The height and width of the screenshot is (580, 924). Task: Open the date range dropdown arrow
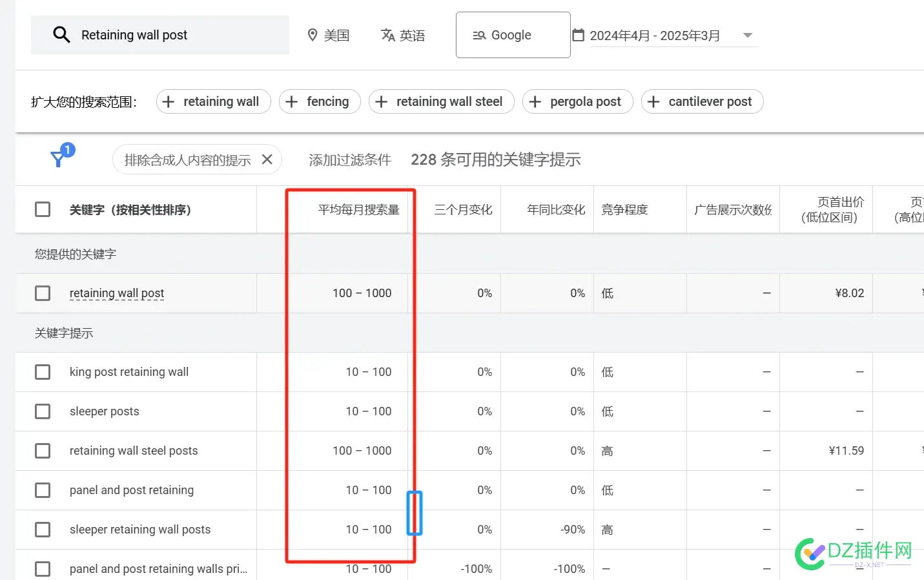click(x=748, y=36)
